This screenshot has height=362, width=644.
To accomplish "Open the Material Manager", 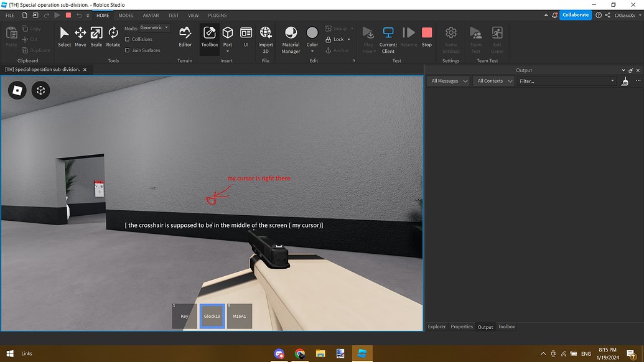I will (290, 37).
